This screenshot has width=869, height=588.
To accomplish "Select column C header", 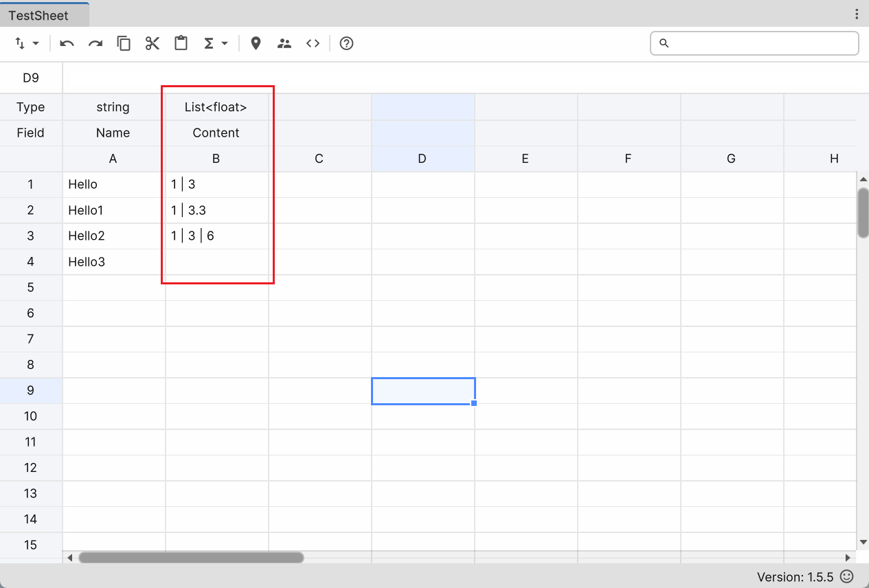I will 319,159.
